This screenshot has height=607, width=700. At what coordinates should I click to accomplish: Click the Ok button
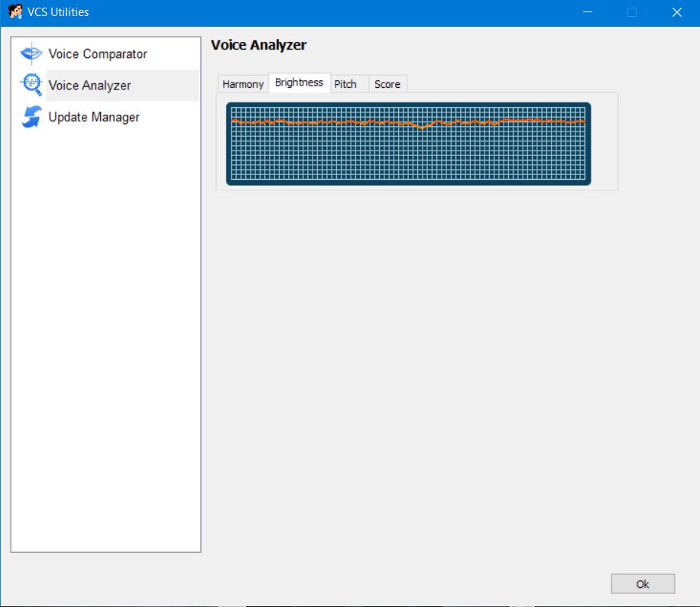click(643, 584)
